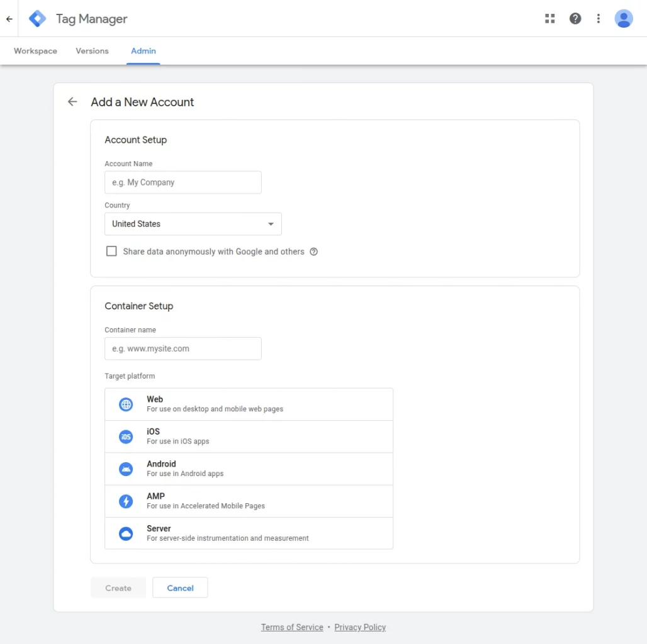Select the Admin tab
647x644 pixels.
pos(143,51)
